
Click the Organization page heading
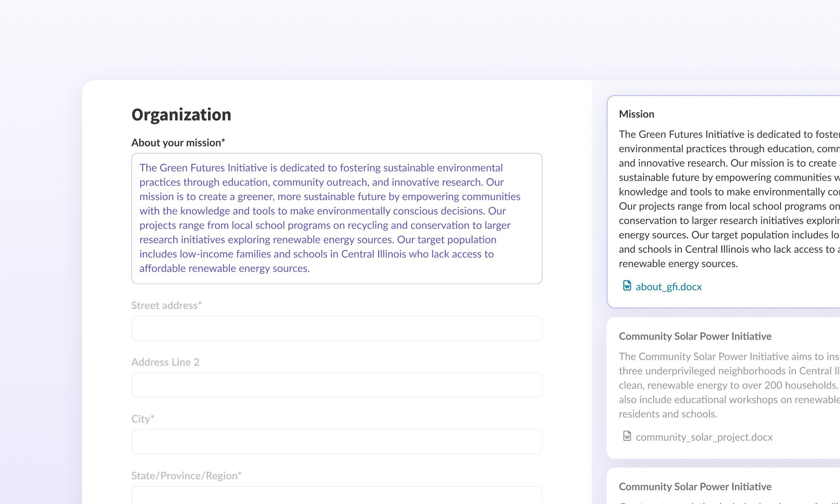[181, 115]
